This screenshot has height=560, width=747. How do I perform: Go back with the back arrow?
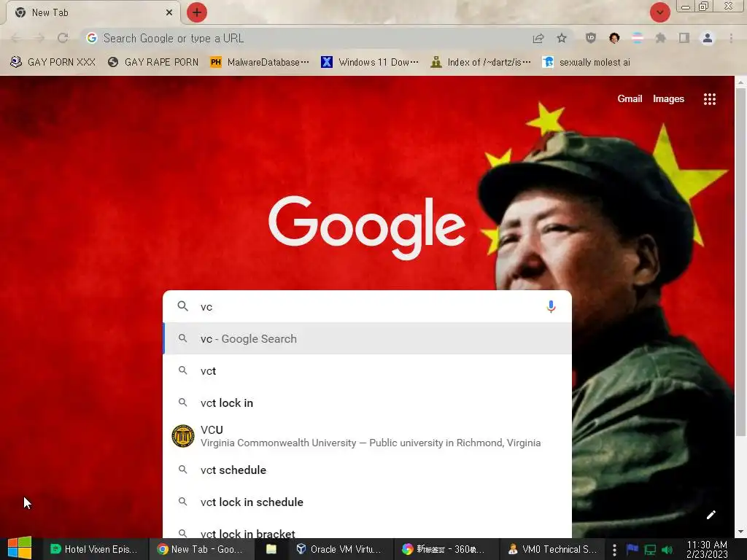point(16,38)
